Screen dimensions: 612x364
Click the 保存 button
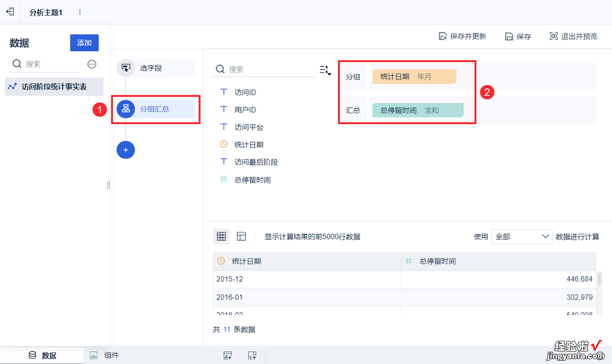click(x=518, y=37)
